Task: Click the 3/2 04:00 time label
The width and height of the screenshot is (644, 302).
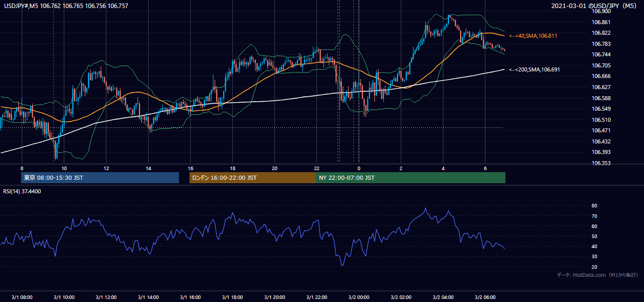Action: tap(442, 297)
